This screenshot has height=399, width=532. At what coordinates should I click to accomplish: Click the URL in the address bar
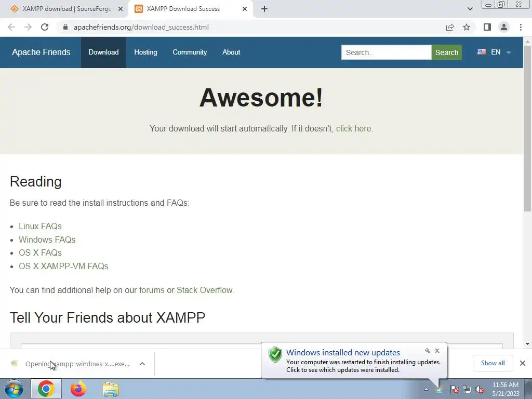pyautogui.click(x=141, y=27)
